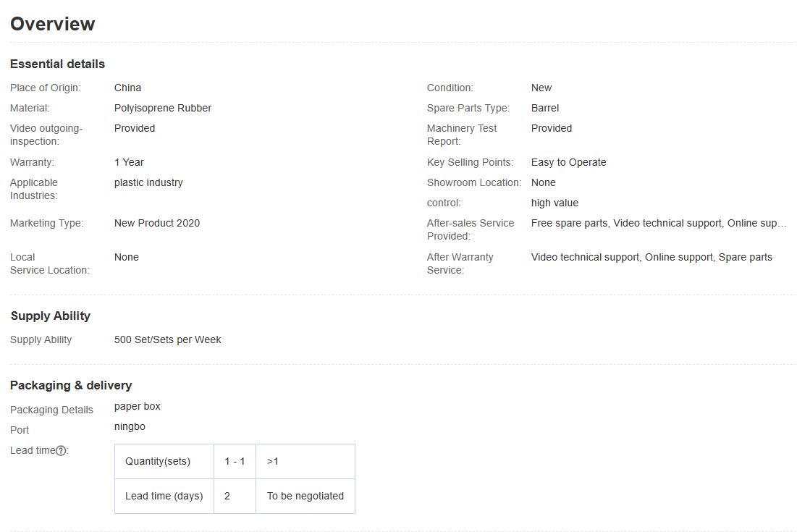797x532 pixels.
Task: Select the paper box packaging details value
Action: (x=138, y=406)
